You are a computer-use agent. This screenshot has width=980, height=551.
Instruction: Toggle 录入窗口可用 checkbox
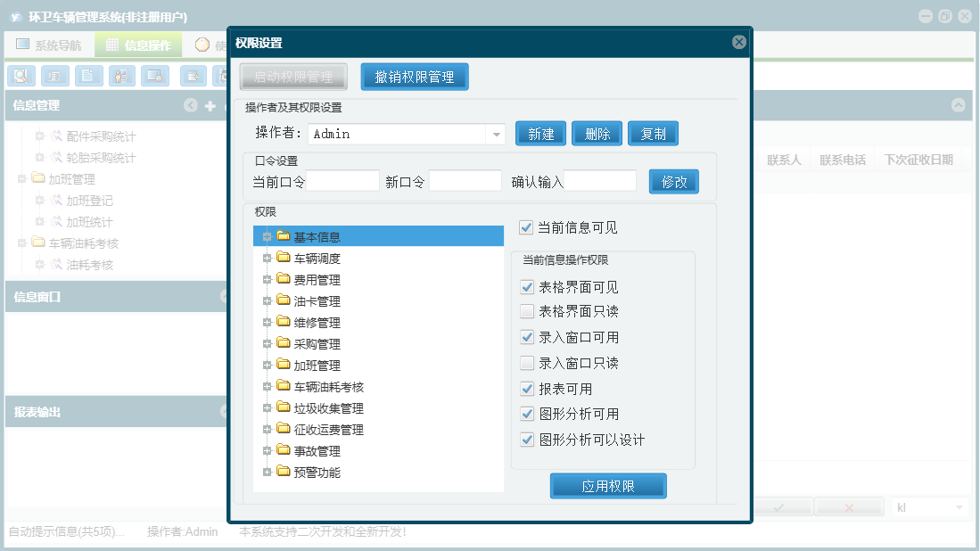(x=527, y=337)
